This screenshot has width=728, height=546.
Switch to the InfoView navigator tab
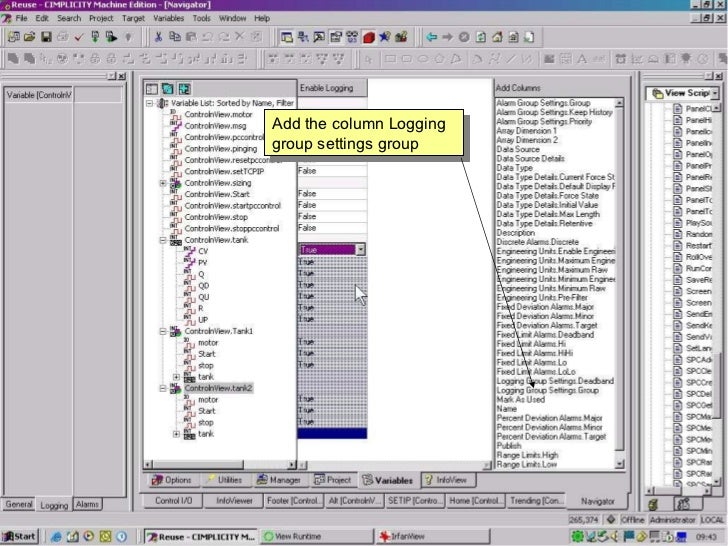[447, 480]
